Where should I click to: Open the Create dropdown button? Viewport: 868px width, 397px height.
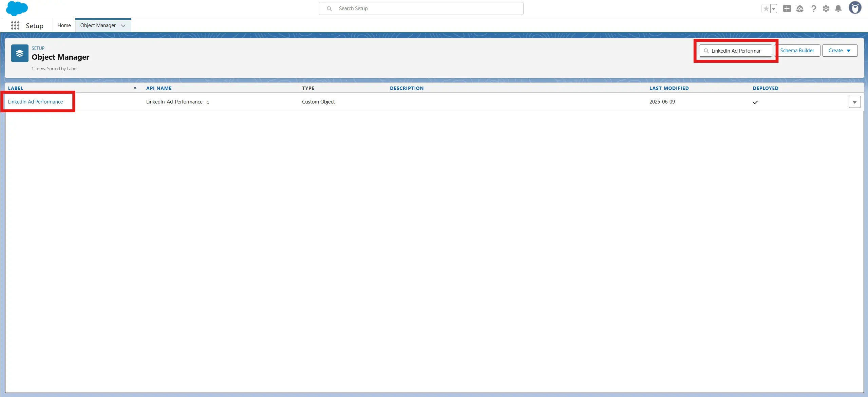click(839, 51)
